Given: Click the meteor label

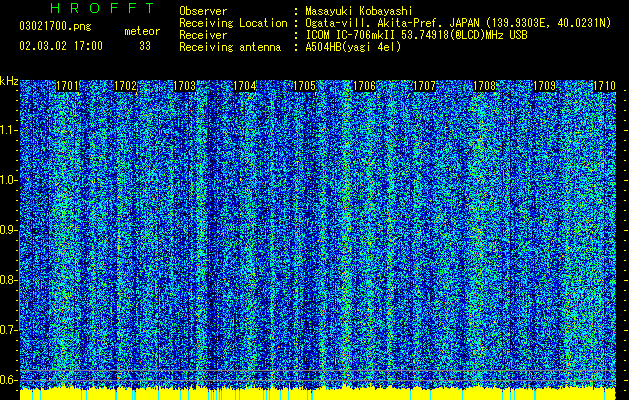Looking at the screenshot, I should (x=142, y=31).
